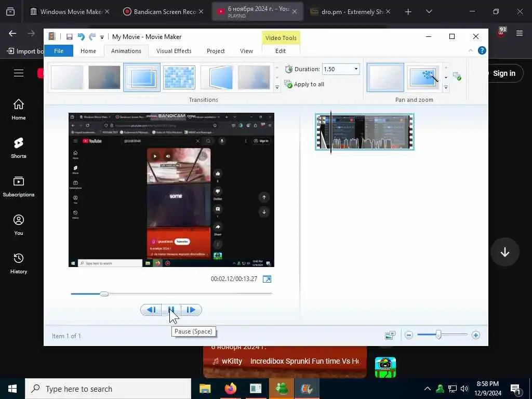Open a new browser tab with plus
The image size is (532, 399).
click(408, 12)
